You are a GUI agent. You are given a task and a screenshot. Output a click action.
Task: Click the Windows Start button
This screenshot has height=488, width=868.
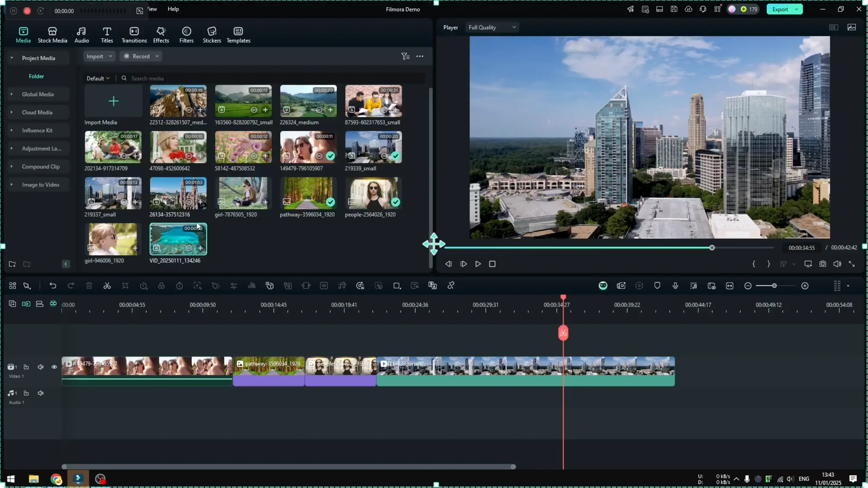point(11,479)
